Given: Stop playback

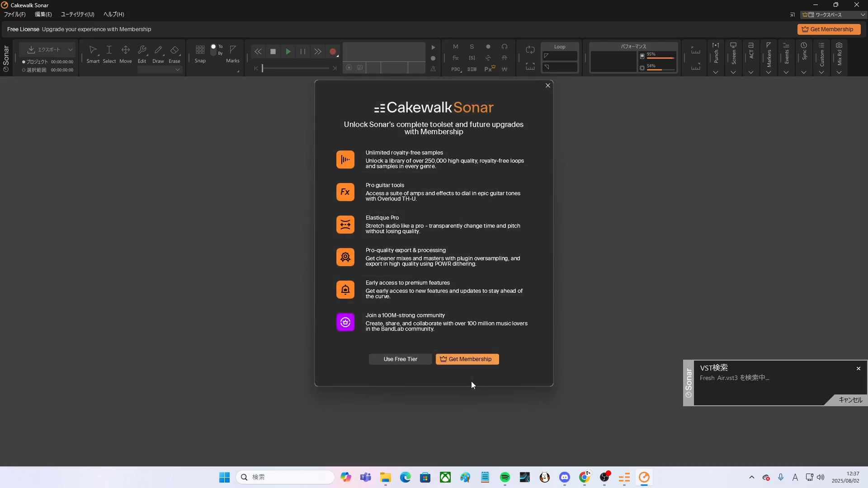Looking at the screenshot, I should click(x=273, y=52).
